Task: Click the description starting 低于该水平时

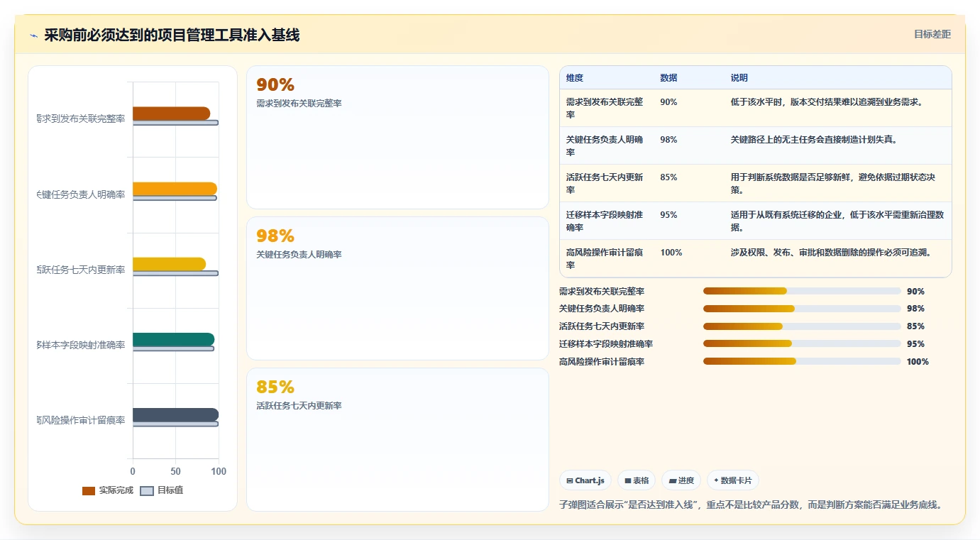Action: [x=827, y=102]
